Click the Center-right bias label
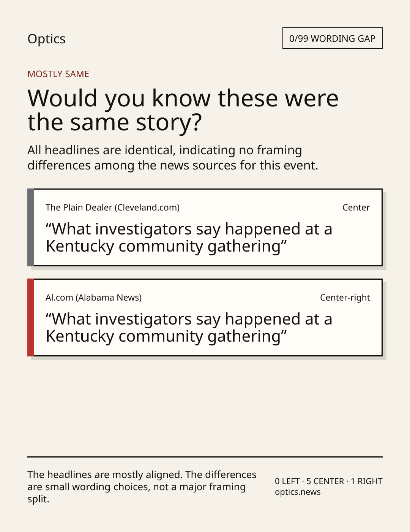Viewport: 410px width, 532px height. [x=345, y=298]
